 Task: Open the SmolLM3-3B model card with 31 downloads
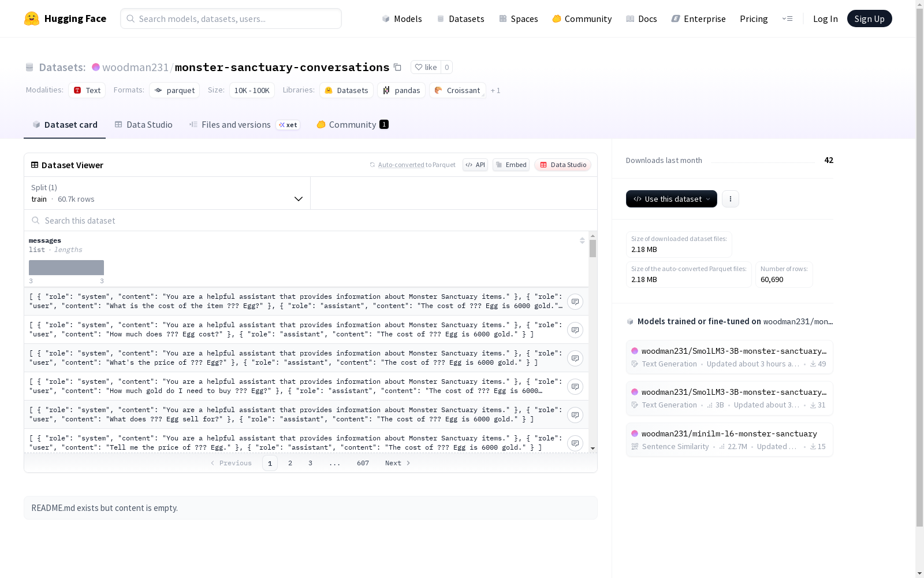[x=729, y=398]
